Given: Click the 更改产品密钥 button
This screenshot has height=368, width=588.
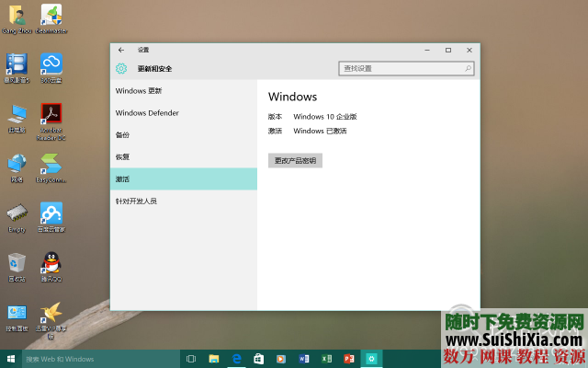Looking at the screenshot, I should (x=295, y=161).
